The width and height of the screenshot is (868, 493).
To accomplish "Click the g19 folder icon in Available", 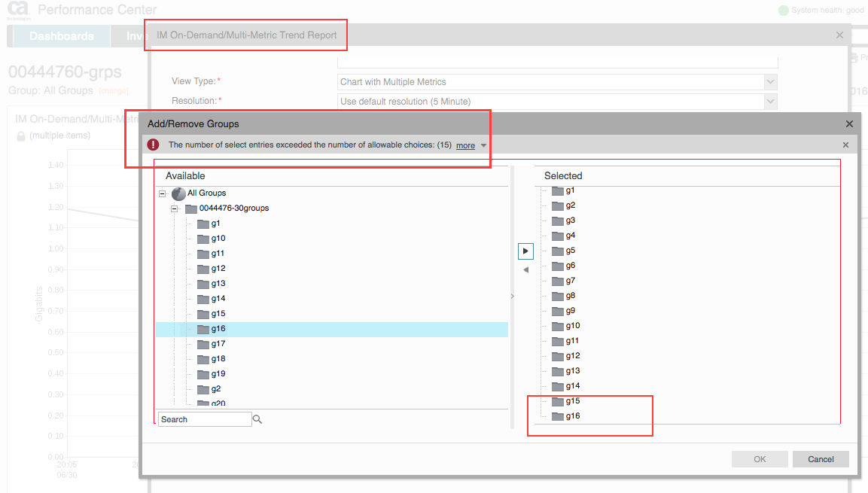I will (x=203, y=375).
